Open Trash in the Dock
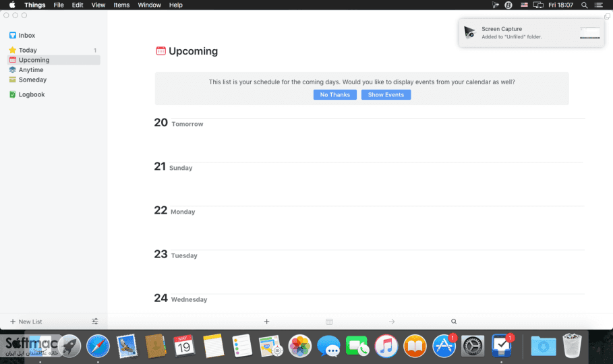 click(572, 346)
